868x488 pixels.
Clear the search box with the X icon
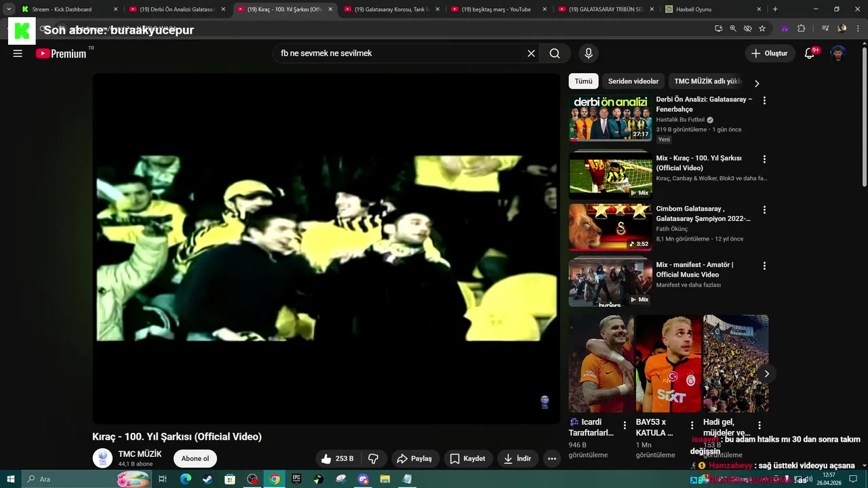[531, 54]
